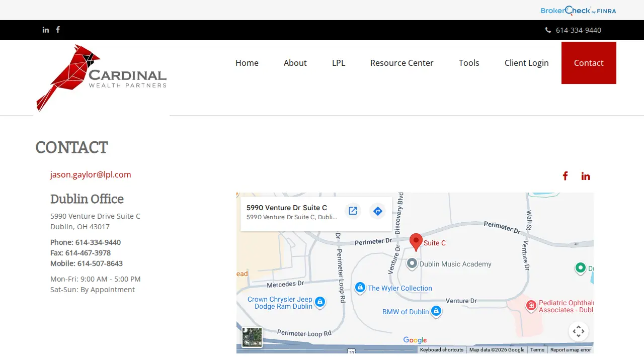Open Keyboard shortcuts on the map
The image size is (644, 362).
click(x=442, y=350)
